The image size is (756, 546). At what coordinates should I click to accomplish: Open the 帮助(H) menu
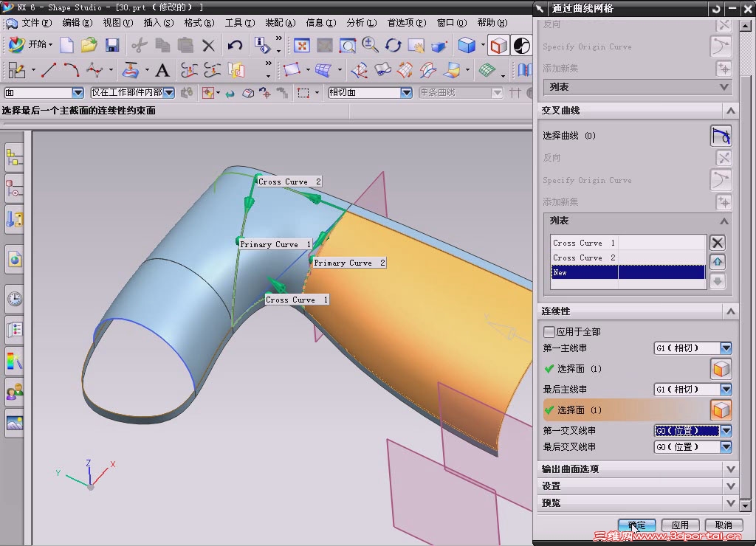click(x=492, y=23)
